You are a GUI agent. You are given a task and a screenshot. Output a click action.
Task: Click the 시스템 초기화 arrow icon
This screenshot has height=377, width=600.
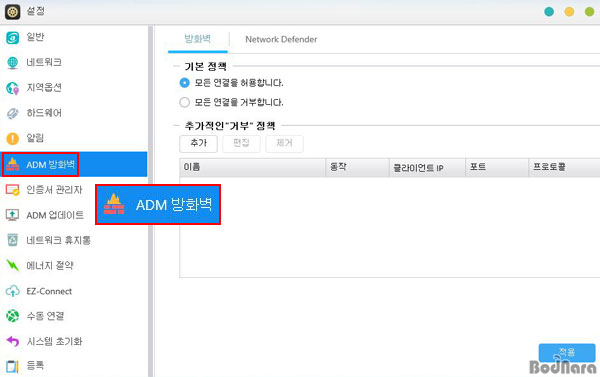click(13, 341)
